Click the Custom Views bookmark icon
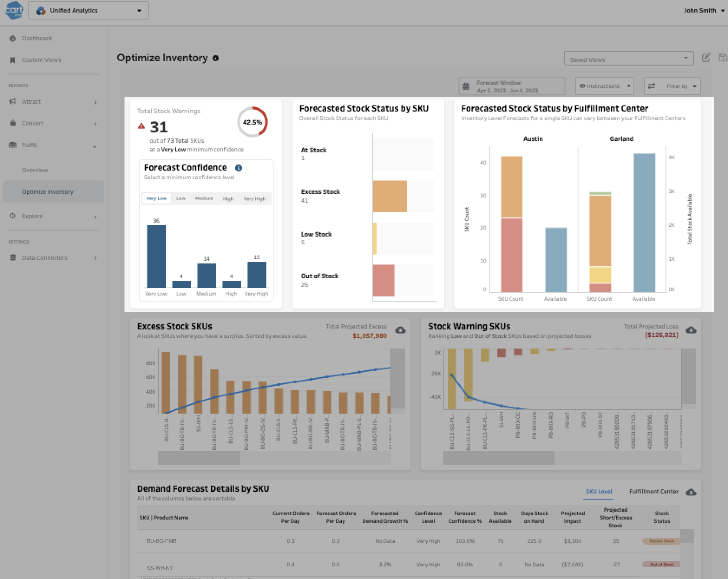 pyautogui.click(x=13, y=60)
